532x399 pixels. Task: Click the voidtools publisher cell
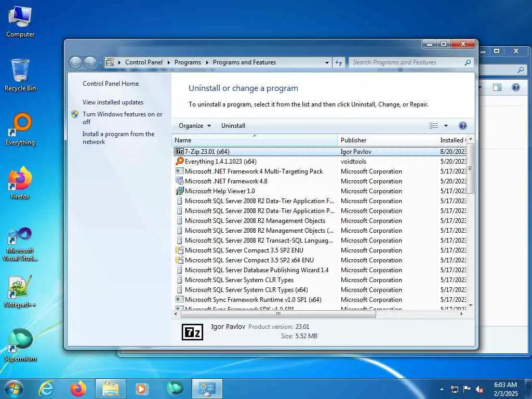coord(353,162)
